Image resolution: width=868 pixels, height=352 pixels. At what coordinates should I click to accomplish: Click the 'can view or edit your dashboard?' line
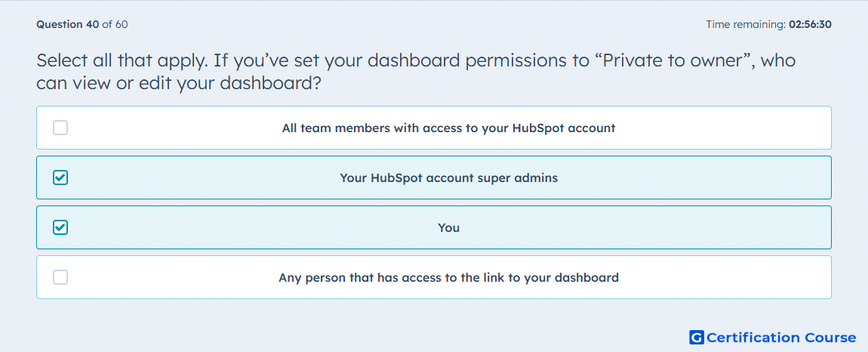(x=180, y=84)
